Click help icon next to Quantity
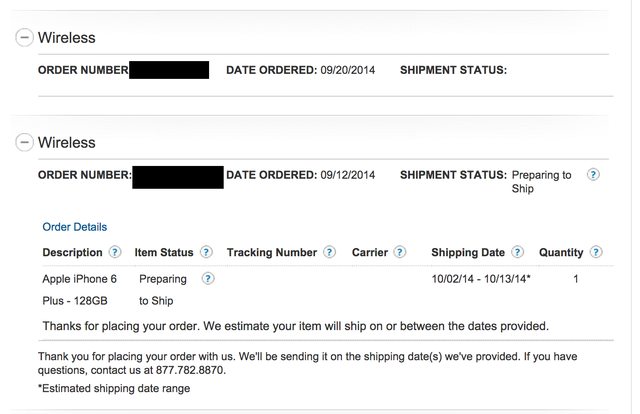This screenshot has height=414, width=640. tap(596, 253)
